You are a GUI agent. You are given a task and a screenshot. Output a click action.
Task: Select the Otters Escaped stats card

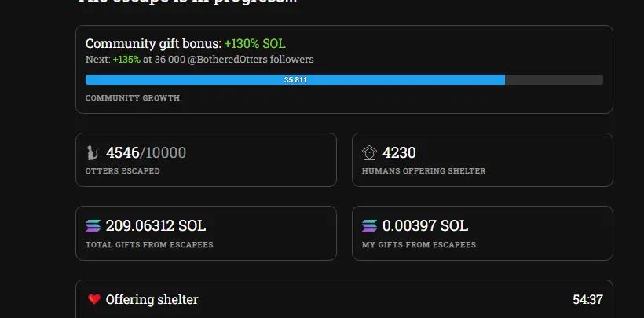click(207, 160)
